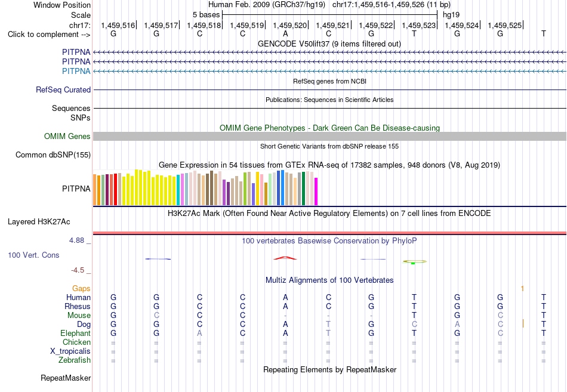567x392 pixels.
Task: Open the Common dbSNP(155) track label
Action: [x=53, y=155]
